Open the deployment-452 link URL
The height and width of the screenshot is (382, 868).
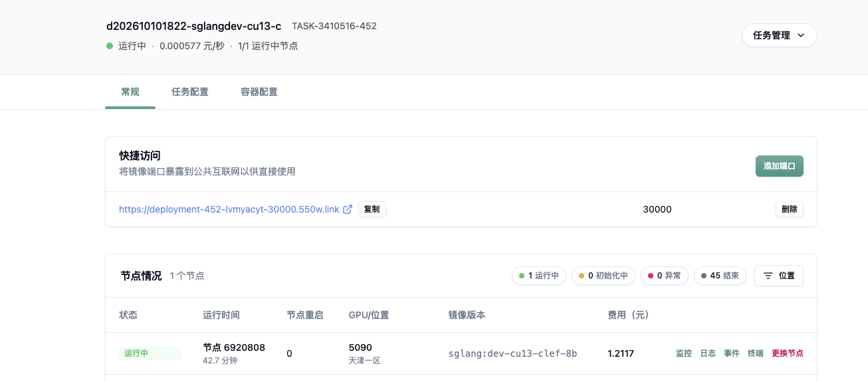coord(229,209)
